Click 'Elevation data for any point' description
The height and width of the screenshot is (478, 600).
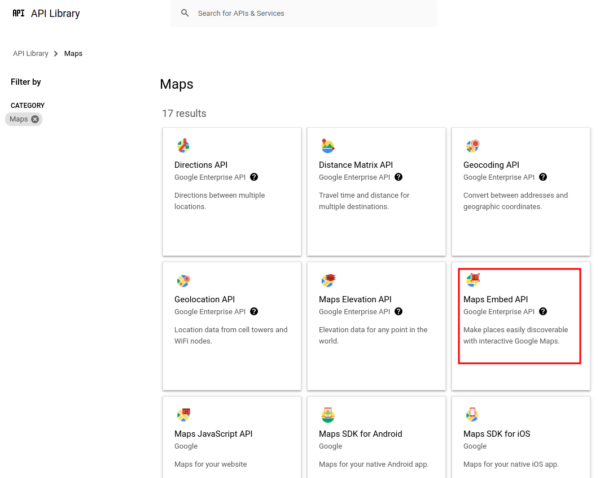pyautogui.click(x=373, y=335)
